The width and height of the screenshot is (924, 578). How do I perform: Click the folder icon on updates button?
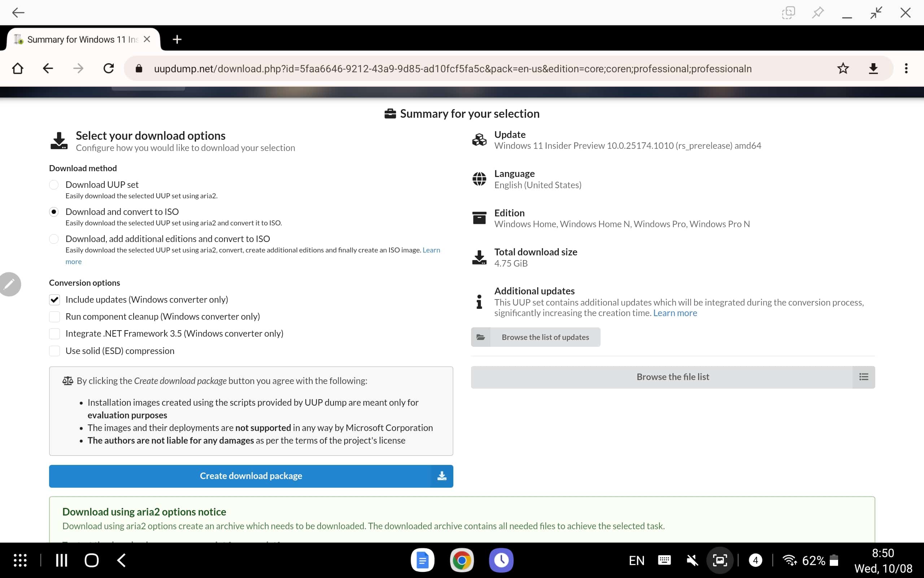click(481, 337)
